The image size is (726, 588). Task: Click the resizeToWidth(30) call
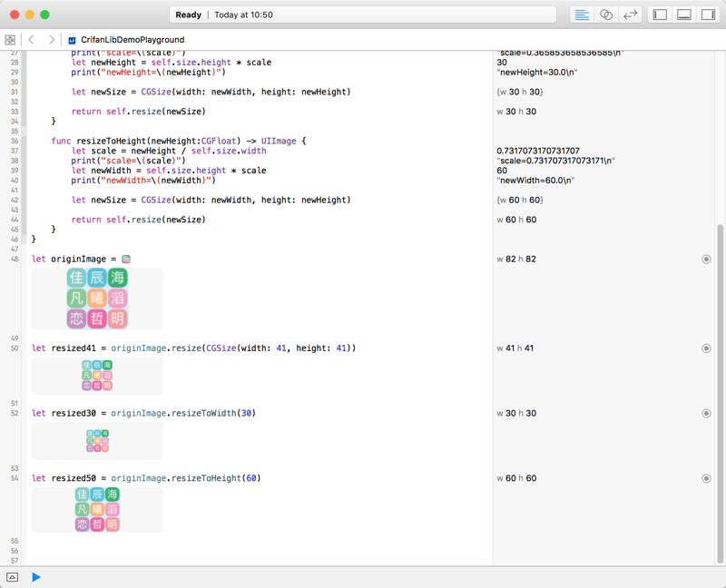[x=213, y=413]
